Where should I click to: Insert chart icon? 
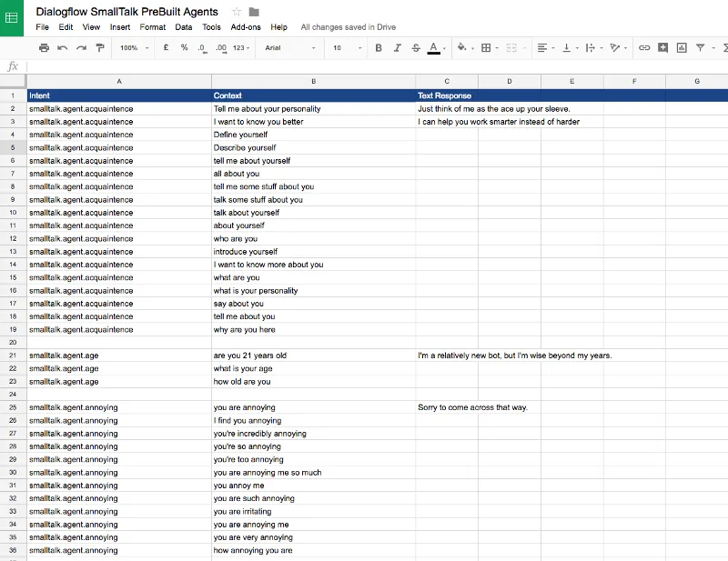click(682, 47)
